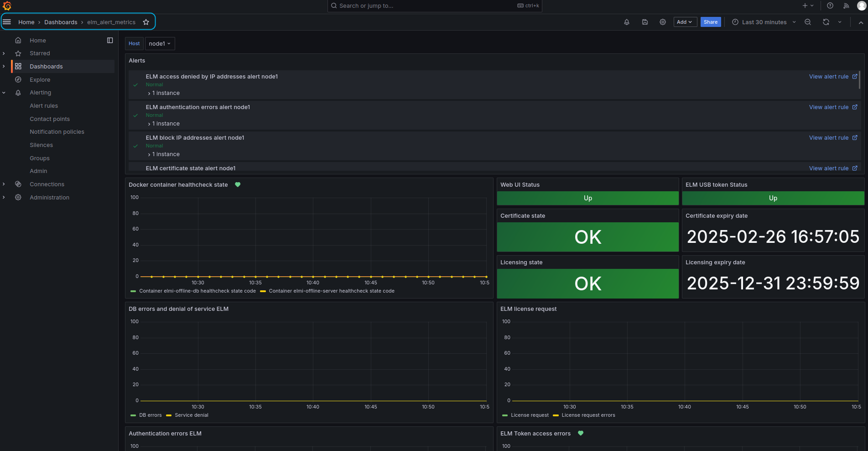Image resolution: width=868 pixels, height=451 pixels.
Task: Toggle the main menu hamburger button
Action: [x=7, y=22]
